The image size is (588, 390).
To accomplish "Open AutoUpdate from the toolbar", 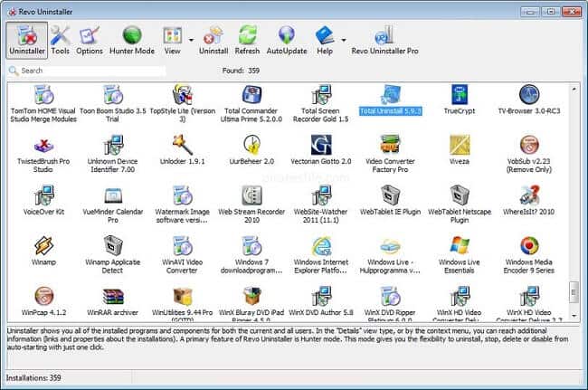I will [287, 40].
